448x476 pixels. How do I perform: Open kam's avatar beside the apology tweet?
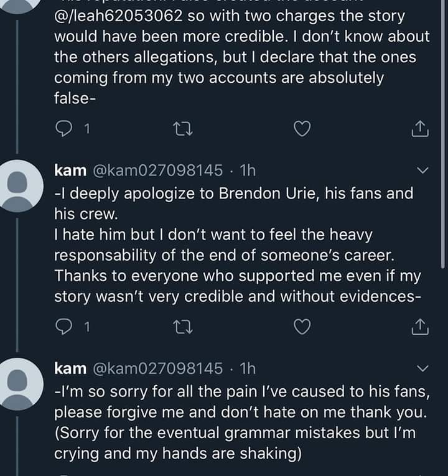(x=17, y=186)
